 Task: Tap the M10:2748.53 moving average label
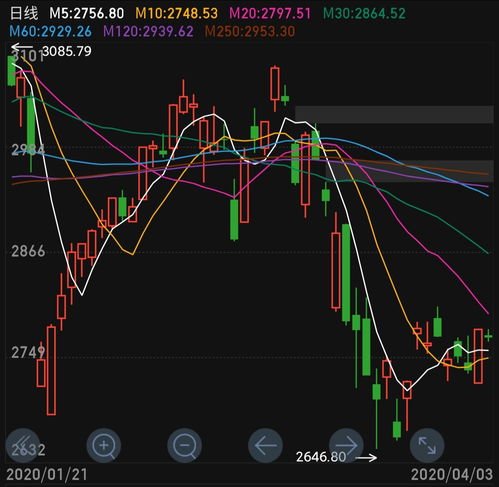click(x=177, y=13)
